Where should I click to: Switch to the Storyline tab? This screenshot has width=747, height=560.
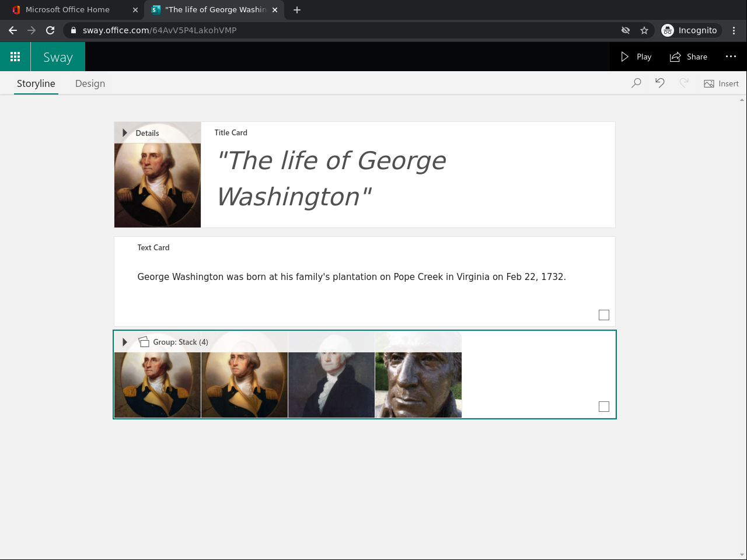[x=36, y=83]
